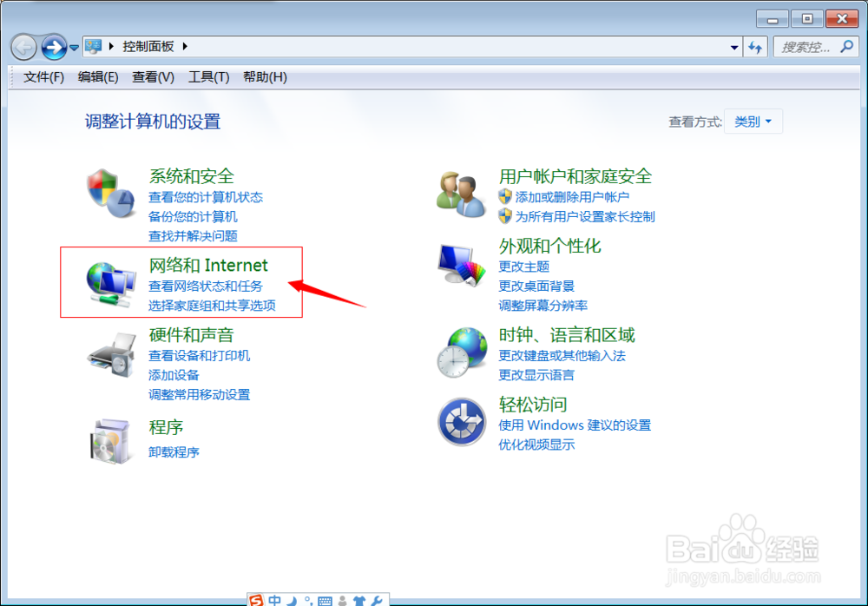This screenshot has height=606, width=868.
Task: Open 网络和 Internet category heading
Action: tap(208, 266)
